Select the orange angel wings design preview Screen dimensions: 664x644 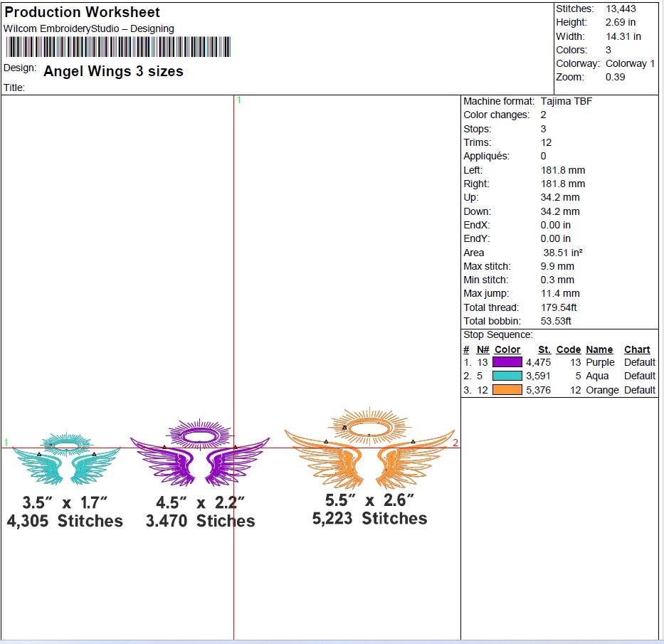(369, 448)
